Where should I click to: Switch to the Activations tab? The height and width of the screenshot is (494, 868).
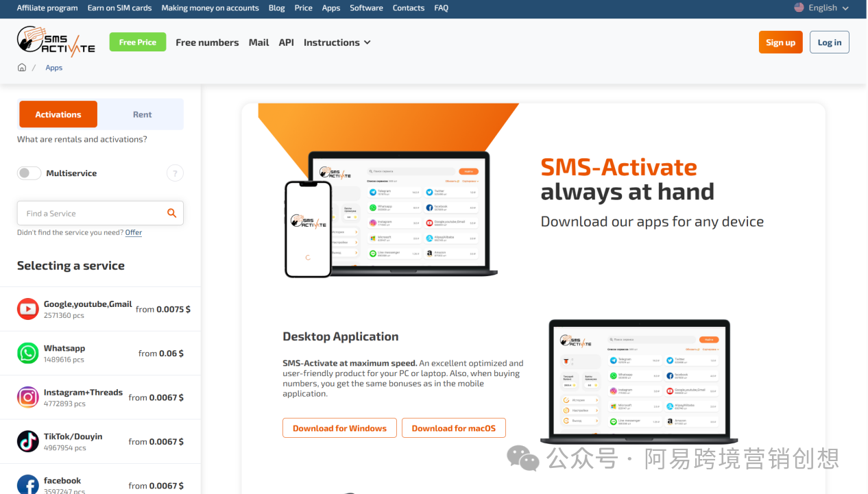pos(58,114)
